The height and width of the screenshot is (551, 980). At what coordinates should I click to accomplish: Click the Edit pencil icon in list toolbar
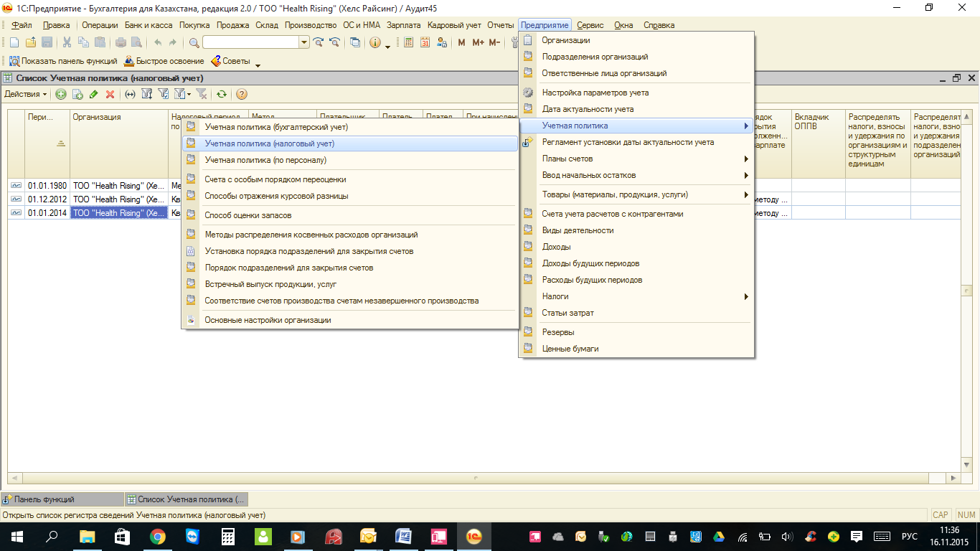tap(94, 94)
